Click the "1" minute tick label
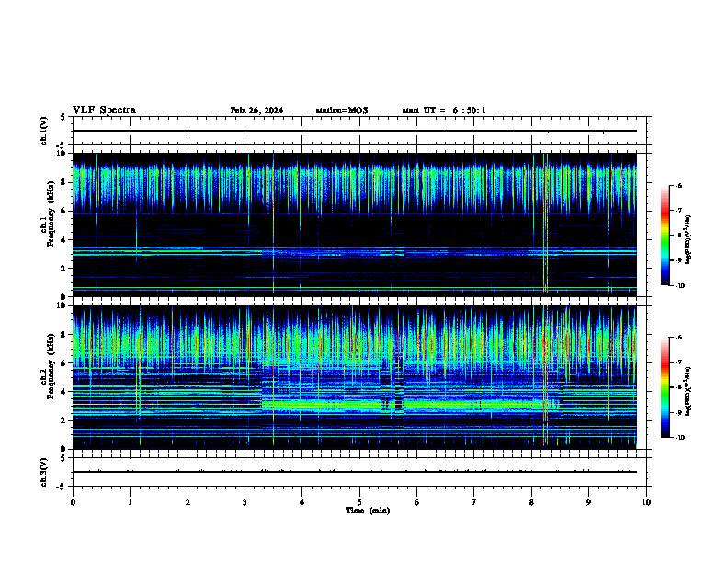 pyautogui.click(x=130, y=502)
